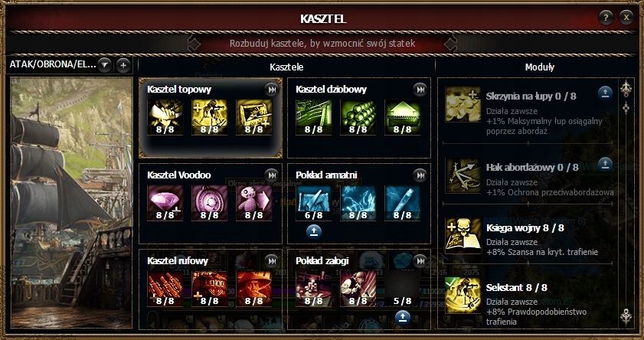Screen dimensions: 644x340
Task: Click the pirate captain icon in Kasztel rufowy
Action: click(253, 289)
